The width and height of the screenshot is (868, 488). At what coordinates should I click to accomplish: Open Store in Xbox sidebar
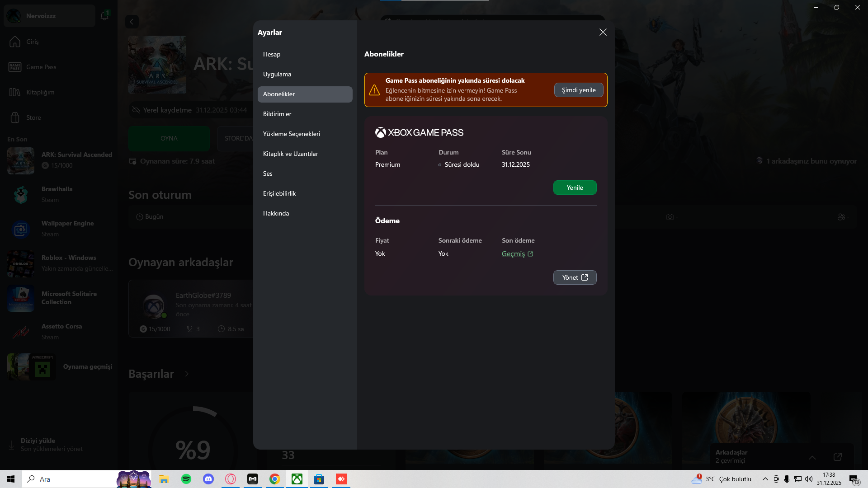tap(59, 117)
